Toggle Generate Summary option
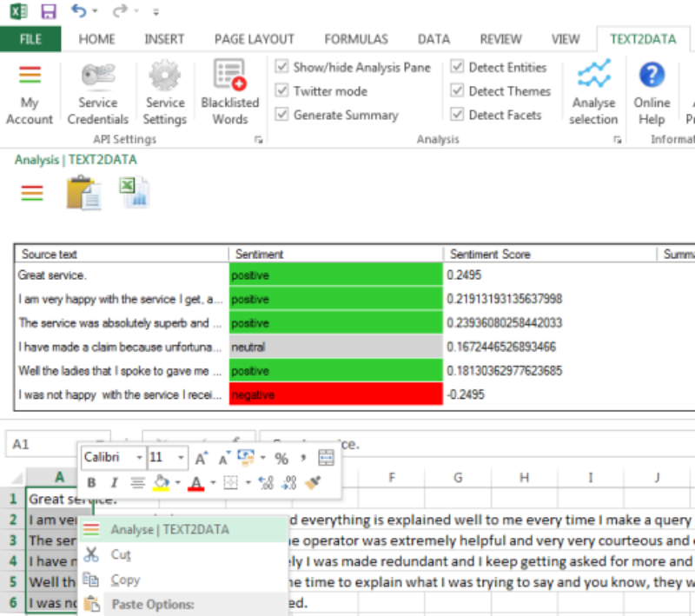This screenshot has width=695, height=616. [282, 114]
